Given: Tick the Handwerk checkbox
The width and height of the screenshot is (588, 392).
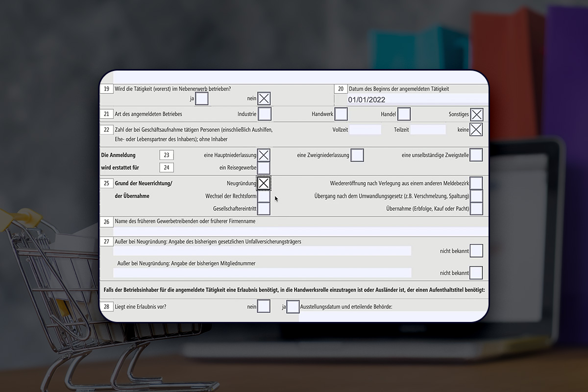Looking at the screenshot, I should tap(341, 114).
